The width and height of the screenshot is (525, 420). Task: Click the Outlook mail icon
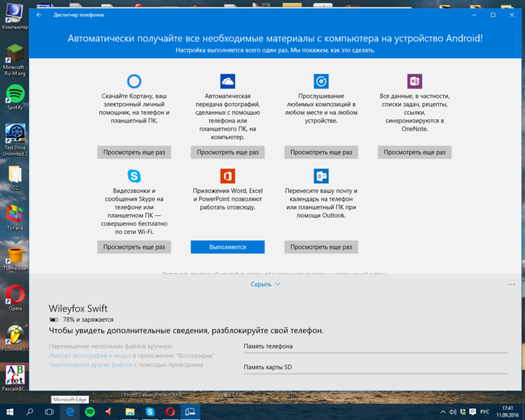point(321,176)
